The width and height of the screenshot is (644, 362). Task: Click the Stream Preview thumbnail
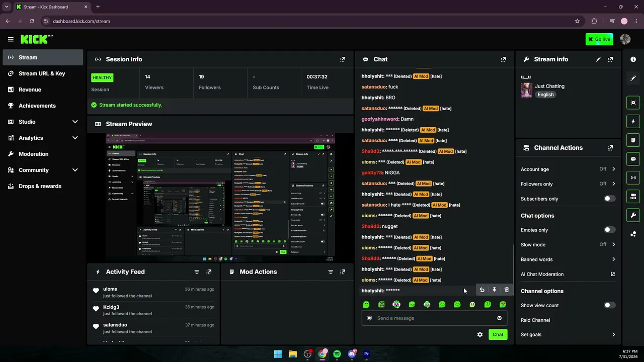220,198
